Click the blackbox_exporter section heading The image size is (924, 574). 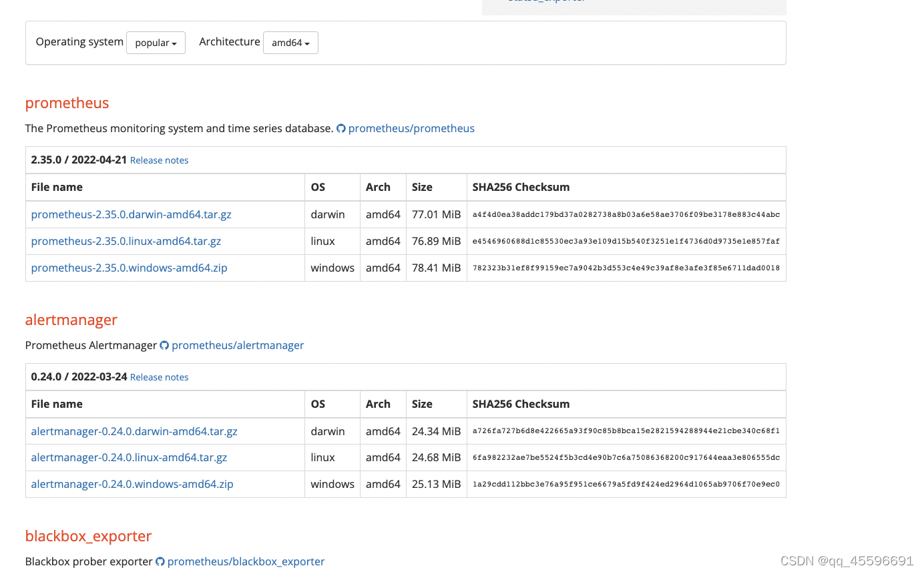(88, 536)
